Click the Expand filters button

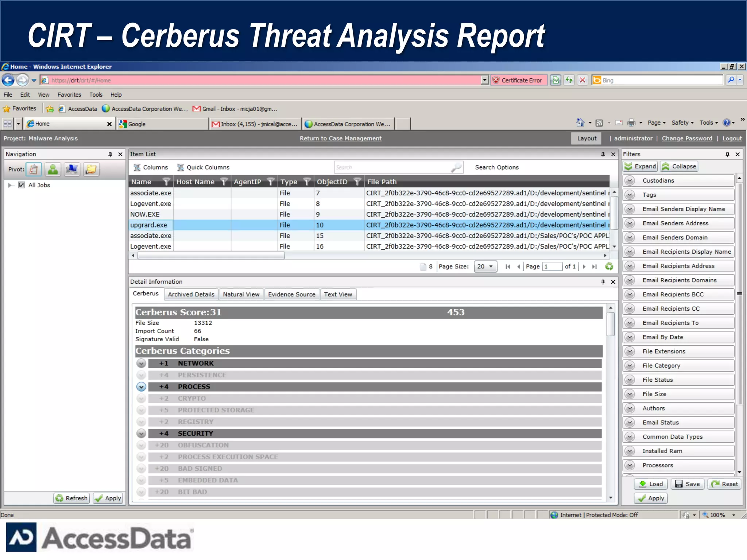click(640, 166)
